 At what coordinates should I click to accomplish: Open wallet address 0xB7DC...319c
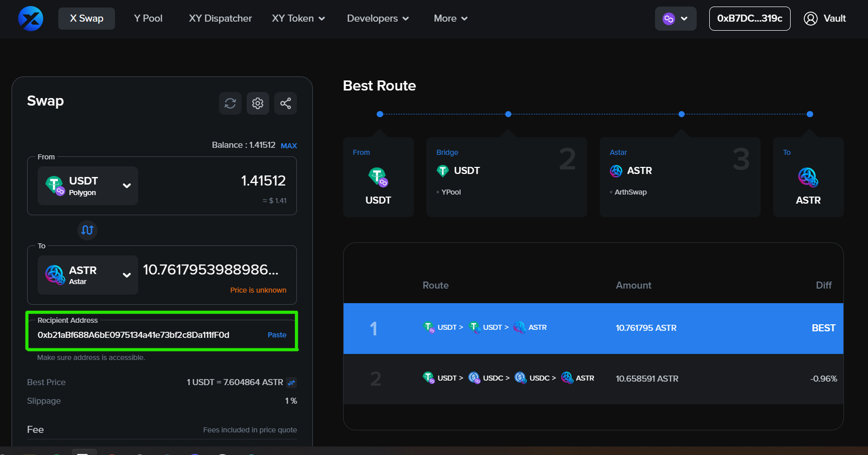point(749,19)
